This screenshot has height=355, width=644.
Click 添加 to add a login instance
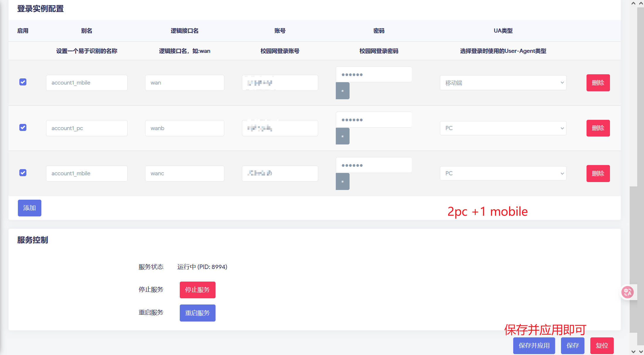click(x=29, y=208)
